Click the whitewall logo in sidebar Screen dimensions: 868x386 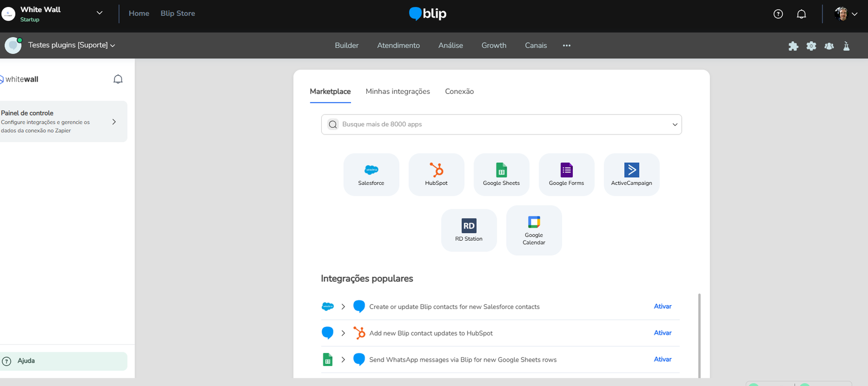19,79
